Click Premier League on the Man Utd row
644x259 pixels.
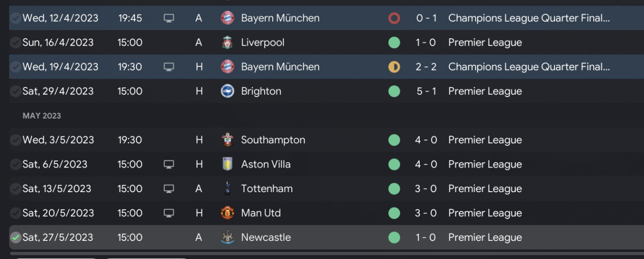click(x=485, y=213)
